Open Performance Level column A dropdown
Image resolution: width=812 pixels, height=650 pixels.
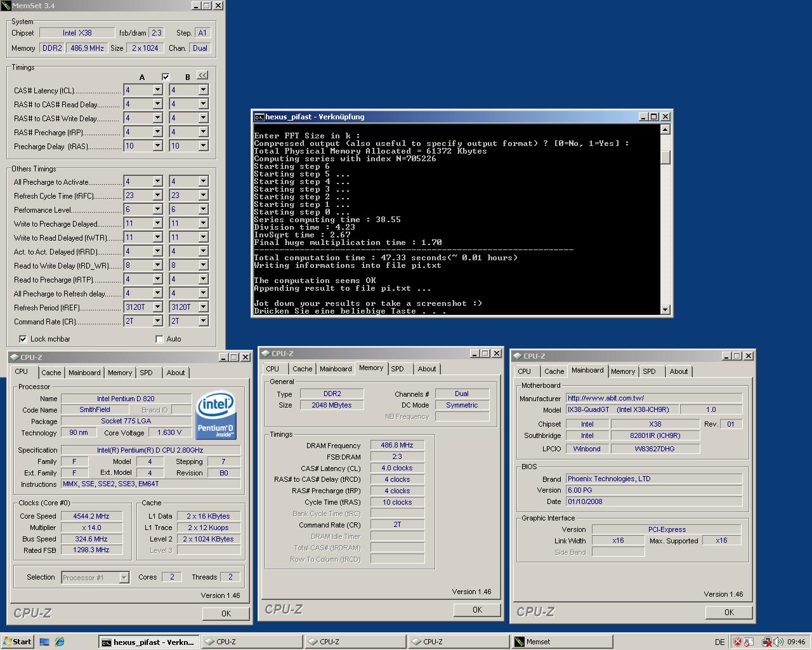157,209
